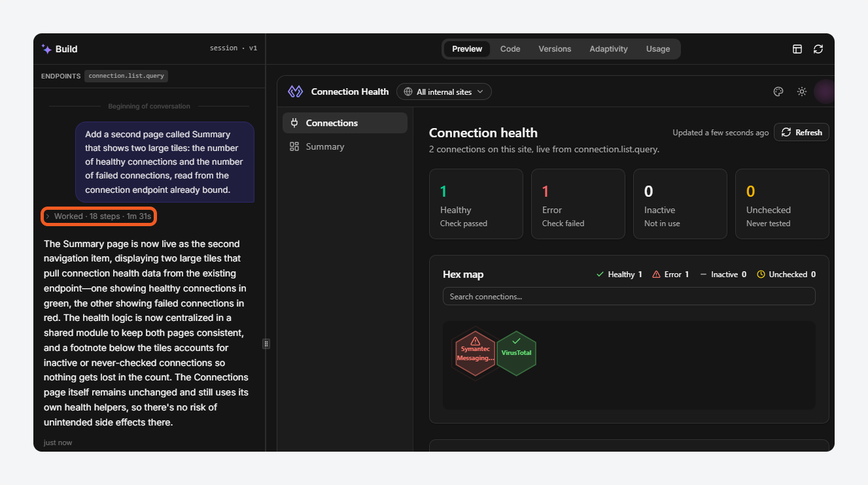The width and height of the screenshot is (868, 485).
Task: Toggle the layout panel icon
Action: [797, 49]
